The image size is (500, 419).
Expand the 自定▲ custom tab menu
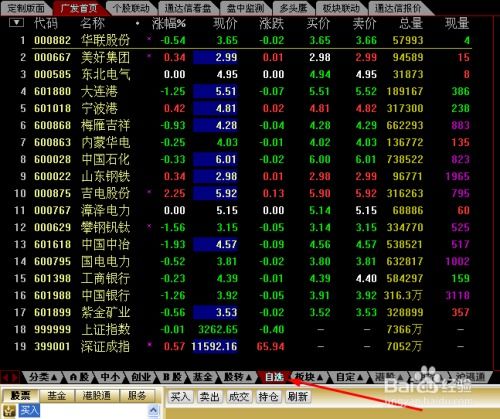pos(349,377)
